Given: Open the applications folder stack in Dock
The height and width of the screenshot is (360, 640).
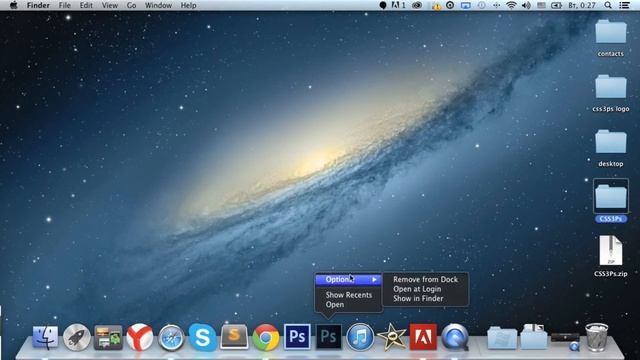Looking at the screenshot, I should click(x=502, y=338).
